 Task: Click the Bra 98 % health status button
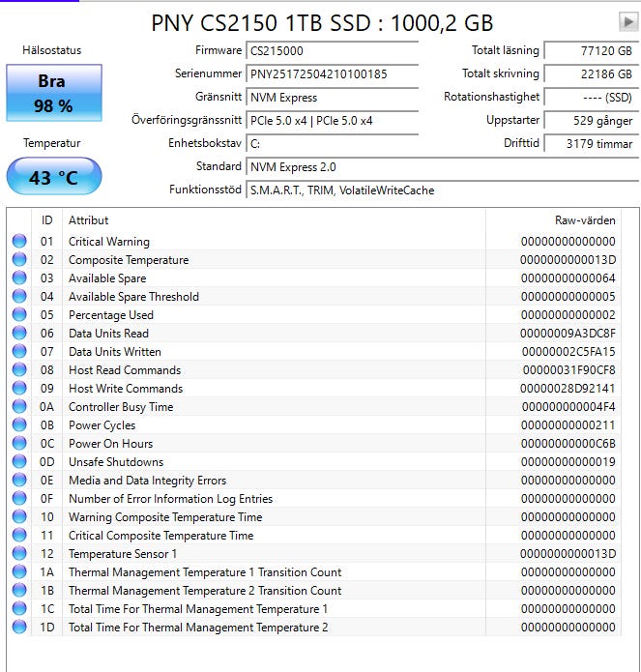(54, 93)
